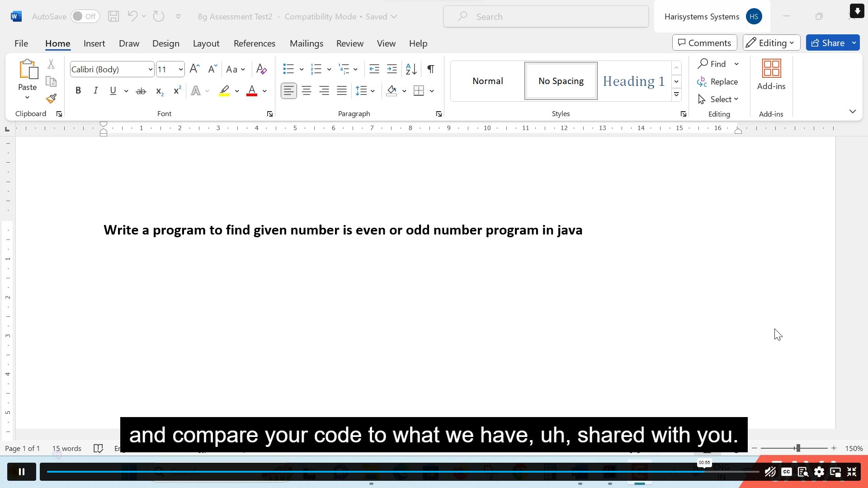Click the Search box at the top
Viewport: 868px width, 488px height.
[545, 16]
